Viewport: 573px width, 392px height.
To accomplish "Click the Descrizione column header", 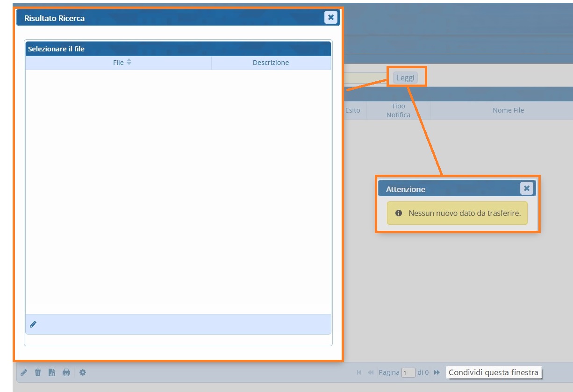I will pos(271,63).
